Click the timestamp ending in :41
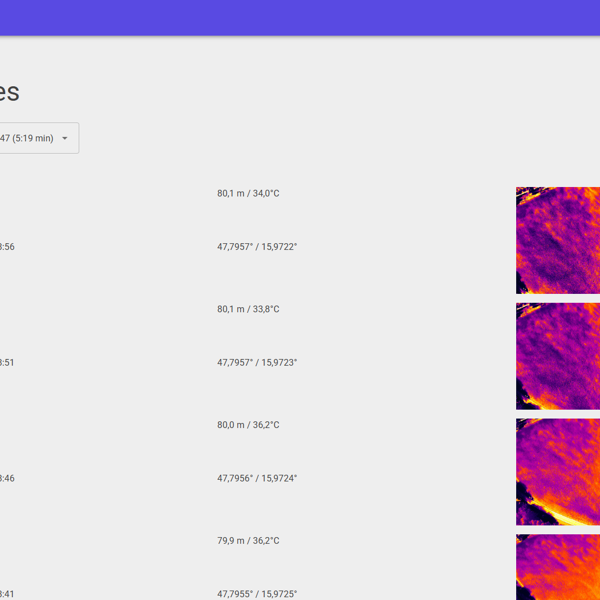600x600 pixels. [7, 594]
